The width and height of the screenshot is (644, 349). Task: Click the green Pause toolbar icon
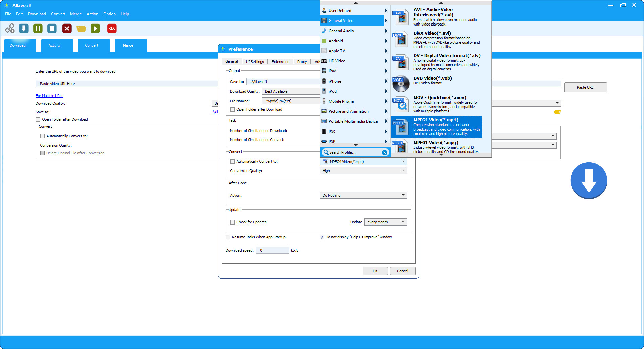point(38,28)
